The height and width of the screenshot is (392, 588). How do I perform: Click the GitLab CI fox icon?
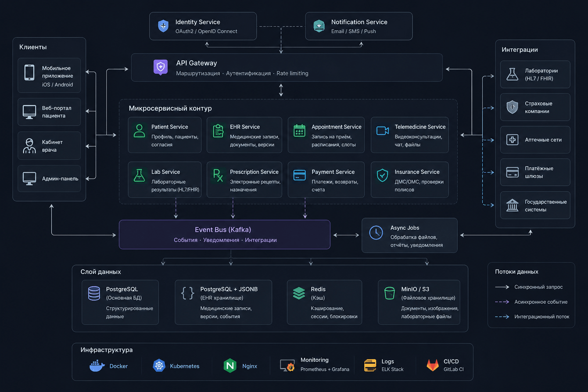(x=433, y=365)
